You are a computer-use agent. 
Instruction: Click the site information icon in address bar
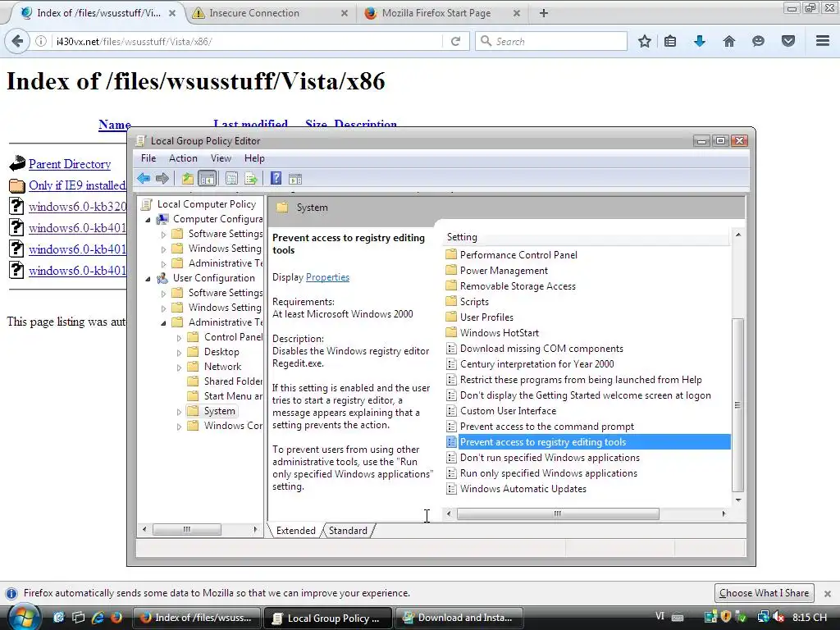(x=41, y=41)
